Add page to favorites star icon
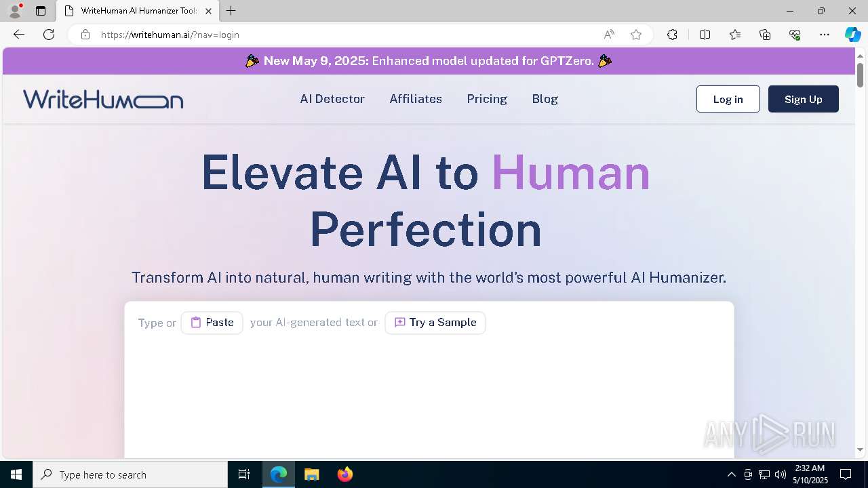 [636, 35]
